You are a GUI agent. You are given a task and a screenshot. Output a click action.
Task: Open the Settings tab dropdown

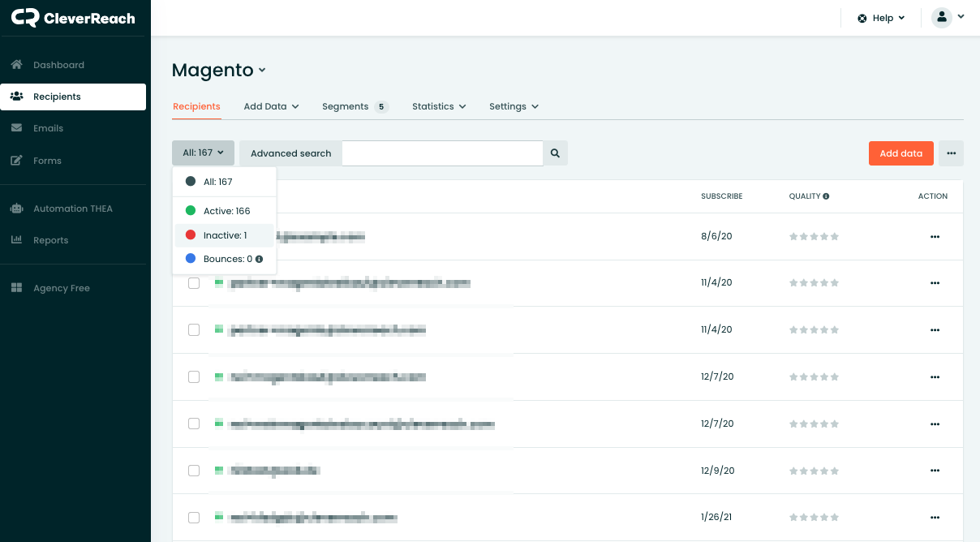tap(514, 106)
